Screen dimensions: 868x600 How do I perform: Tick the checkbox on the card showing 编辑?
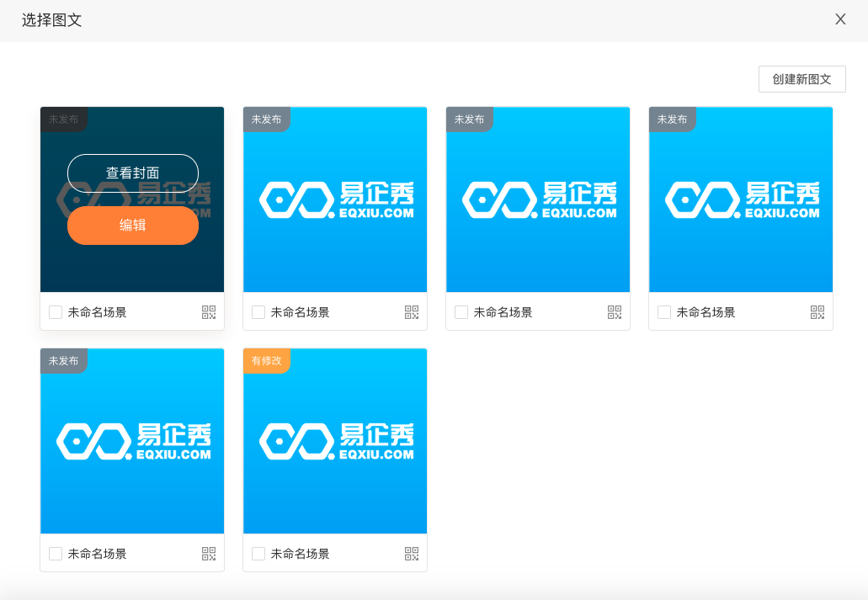click(x=56, y=312)
